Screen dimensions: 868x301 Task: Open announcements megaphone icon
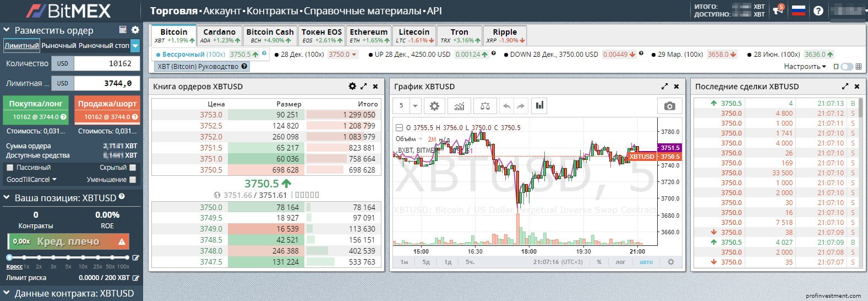(778, 9)
